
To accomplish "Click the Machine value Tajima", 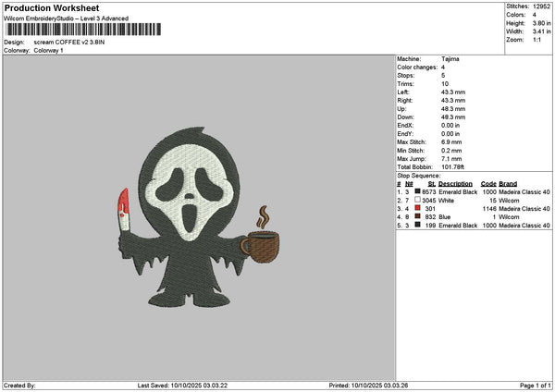I will coord(450,59).
